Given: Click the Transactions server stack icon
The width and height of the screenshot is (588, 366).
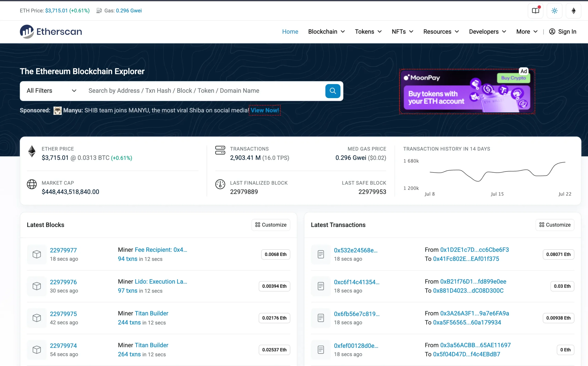Looking at the screenshot, I should (x=220, y=150).
